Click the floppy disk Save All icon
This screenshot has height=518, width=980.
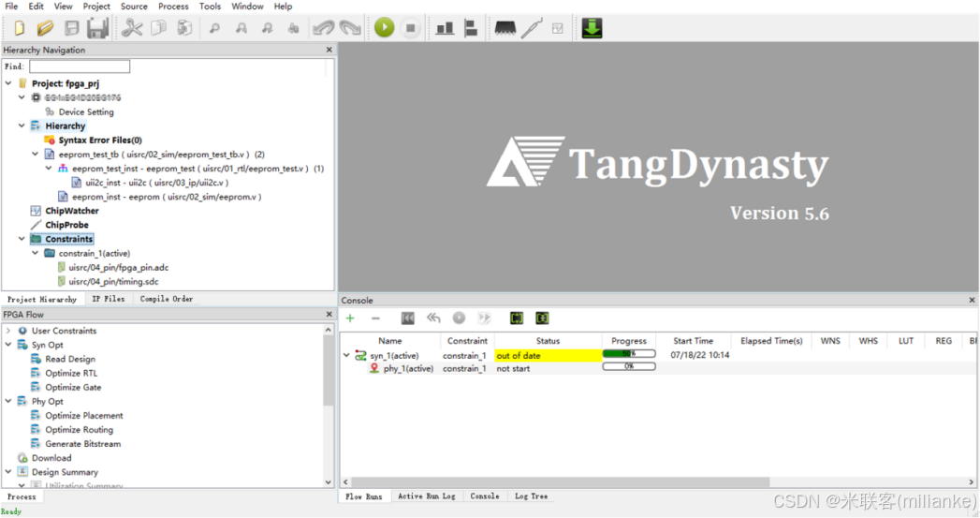pos(98,28)
